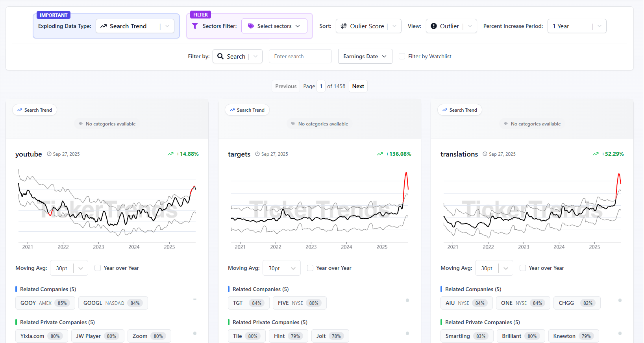The height and width of the screenshot is (343, 644).
Task: Toggle Year over Year for youtube chart
Action: pyautogui.click(x=98, y=268)
